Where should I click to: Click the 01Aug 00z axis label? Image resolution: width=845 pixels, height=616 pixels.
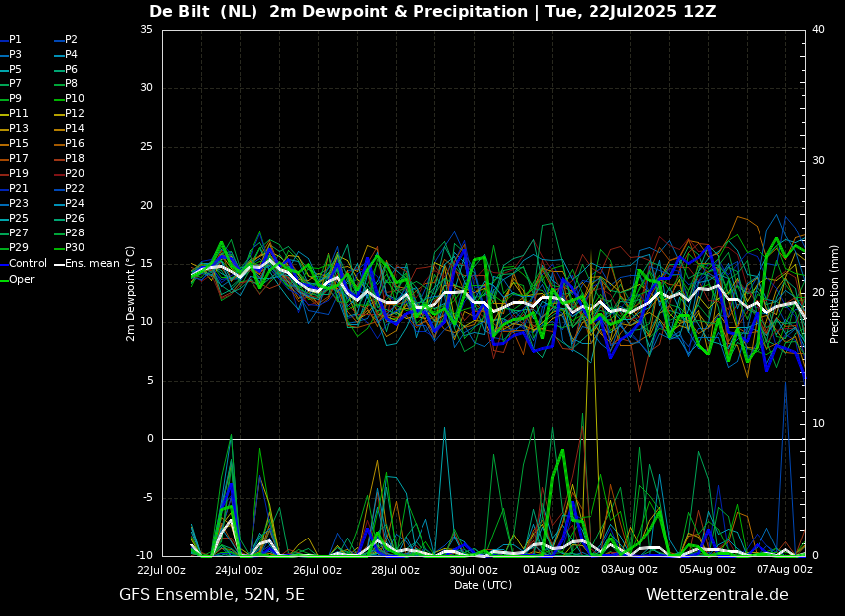click(551, 570)
